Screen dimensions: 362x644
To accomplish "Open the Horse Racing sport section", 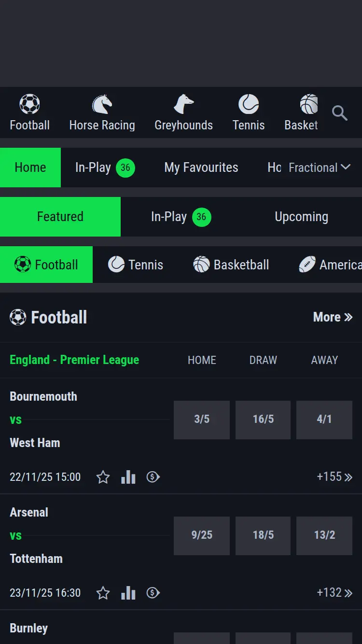I will pyautogui.click(x=102, y=111).
